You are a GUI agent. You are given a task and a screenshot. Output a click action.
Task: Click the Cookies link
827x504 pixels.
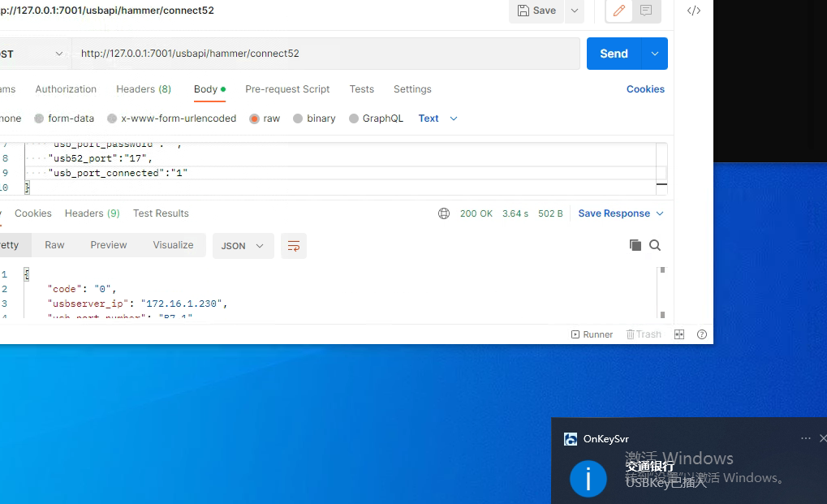pos(645,89)
